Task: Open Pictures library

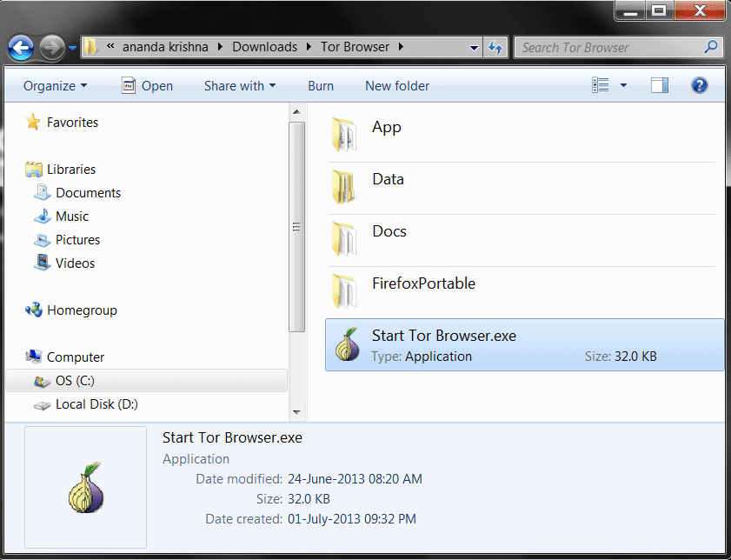Action: point(77,240)
